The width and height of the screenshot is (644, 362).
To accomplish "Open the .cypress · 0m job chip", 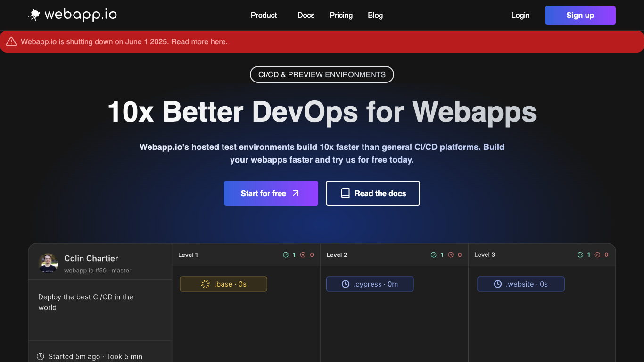I will coord(370,284).
